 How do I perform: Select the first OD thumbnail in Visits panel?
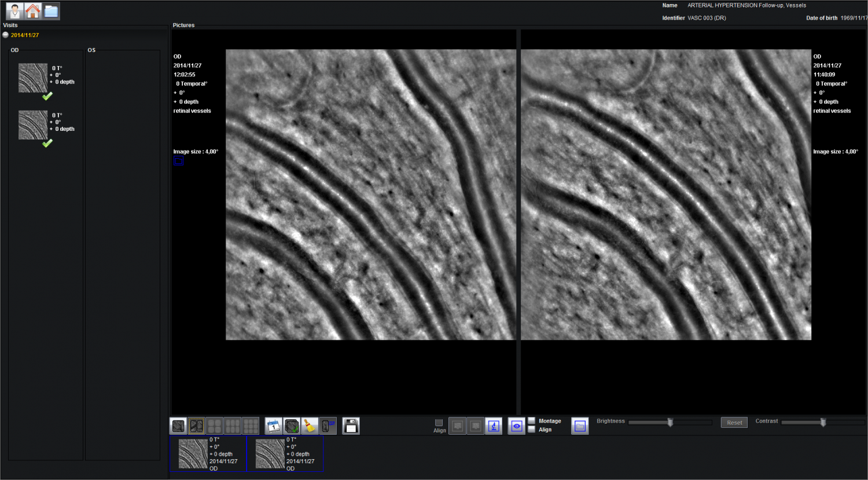(x=33, y=78)
